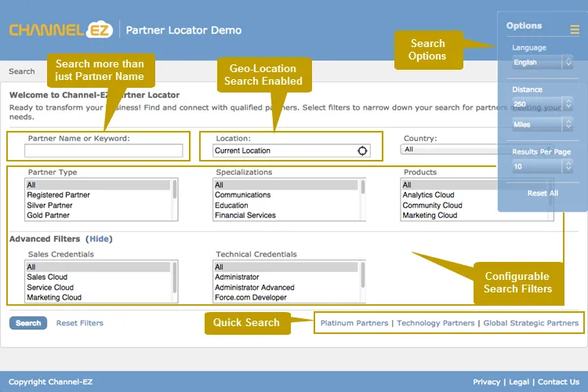Hide the Advanced Filters section
The width and height of the screenshot is (588, 392).
coord(99,239)
